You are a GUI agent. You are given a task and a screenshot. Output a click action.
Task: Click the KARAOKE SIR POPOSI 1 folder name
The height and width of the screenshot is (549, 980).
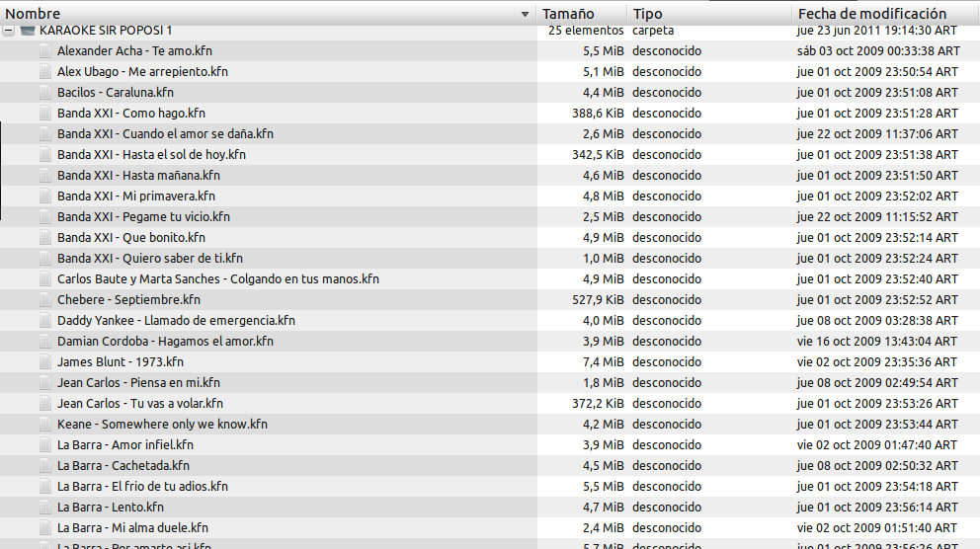[x=106, y=30]
